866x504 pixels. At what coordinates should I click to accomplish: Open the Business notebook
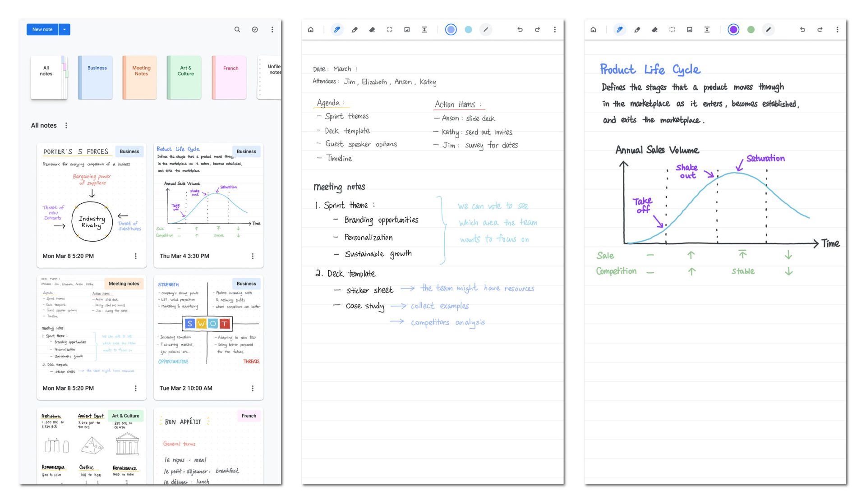[96, 78]
